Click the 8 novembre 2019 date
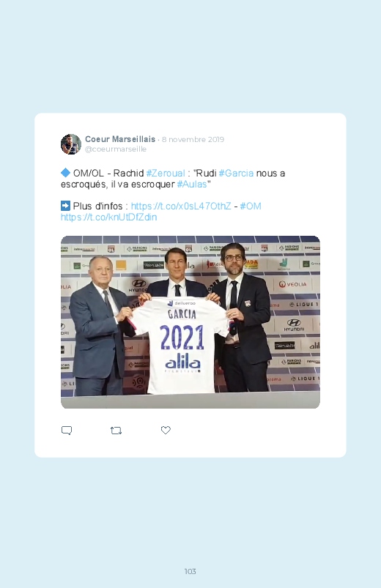Viewport: 381px width, 588px height. [193, 140]
